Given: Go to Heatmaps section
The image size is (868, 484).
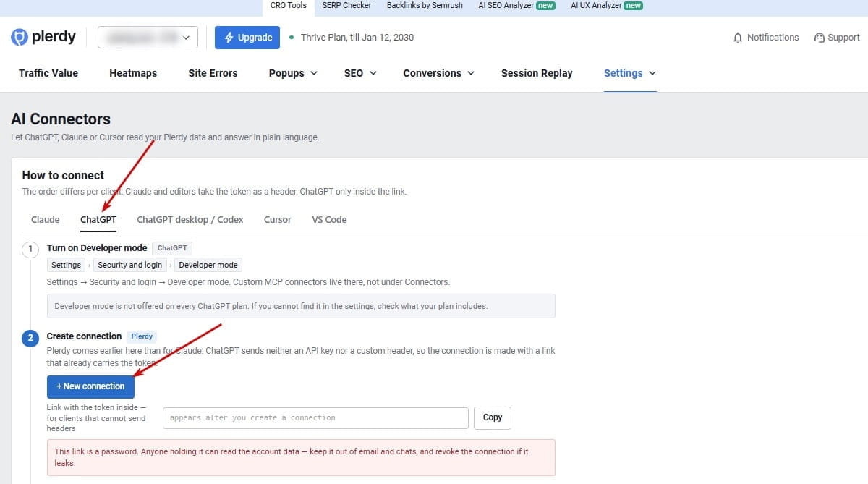Looking at the screenshot, I should pyautogui.click(x=133, y=73).
